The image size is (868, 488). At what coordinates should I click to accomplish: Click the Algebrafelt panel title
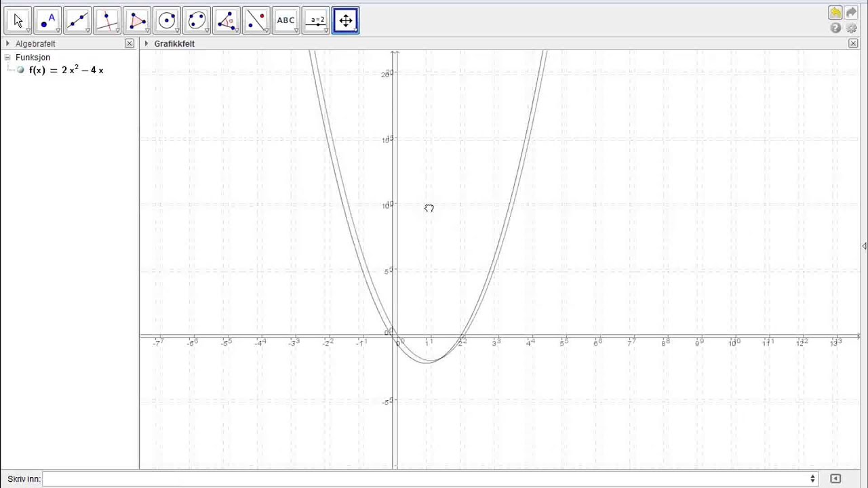pyautogui.click(x=35, y=43)
